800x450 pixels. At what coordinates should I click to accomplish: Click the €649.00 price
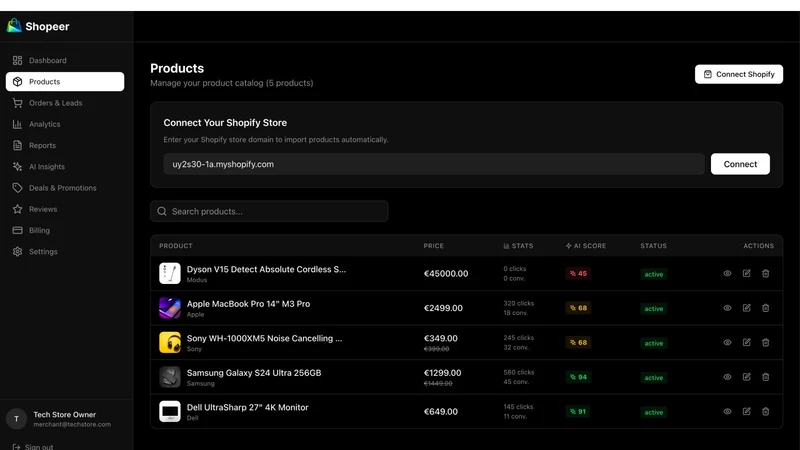pyautogui.click(x=441, y=412)
